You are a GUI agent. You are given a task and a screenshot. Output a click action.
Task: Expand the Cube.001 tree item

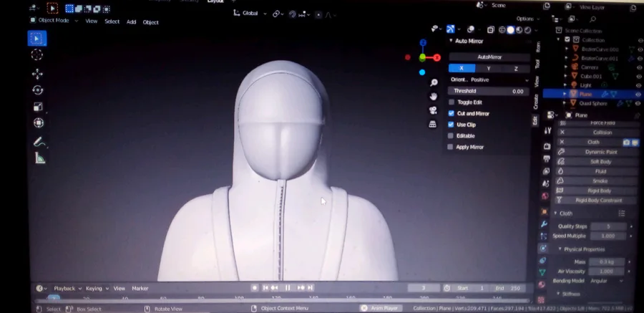tap(567, 76)
